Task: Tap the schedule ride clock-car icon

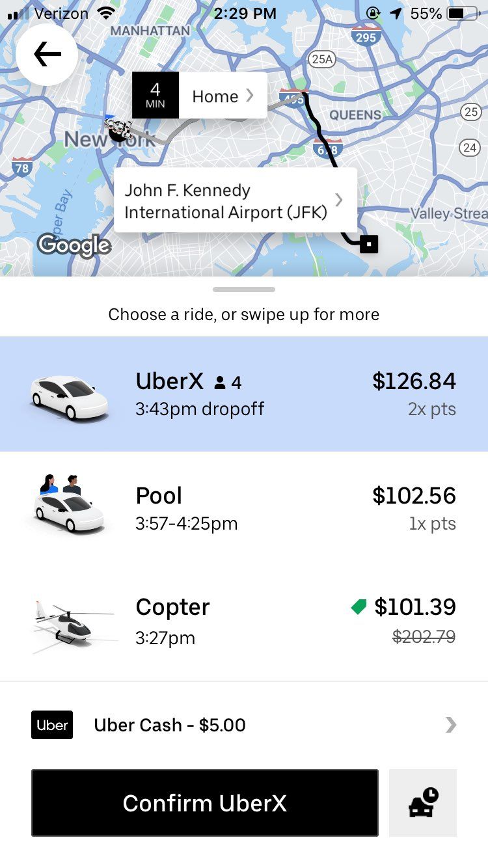Action: pos(423,803)
